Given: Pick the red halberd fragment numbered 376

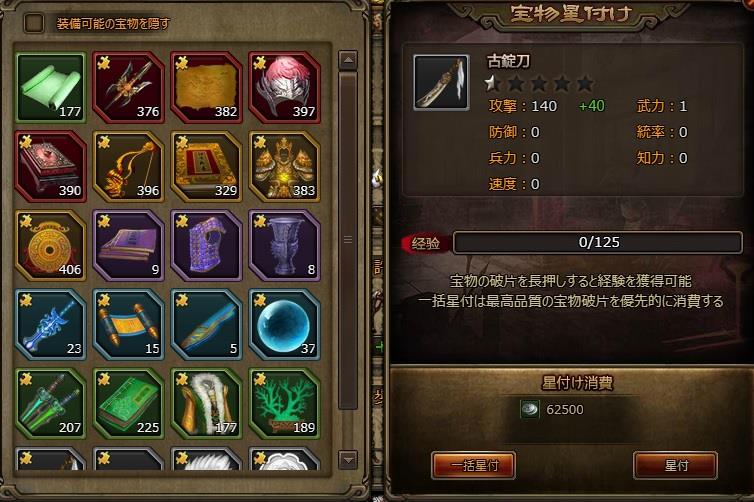Looking at the screenshot, I should pyautogui.click(x=128, y=88).
